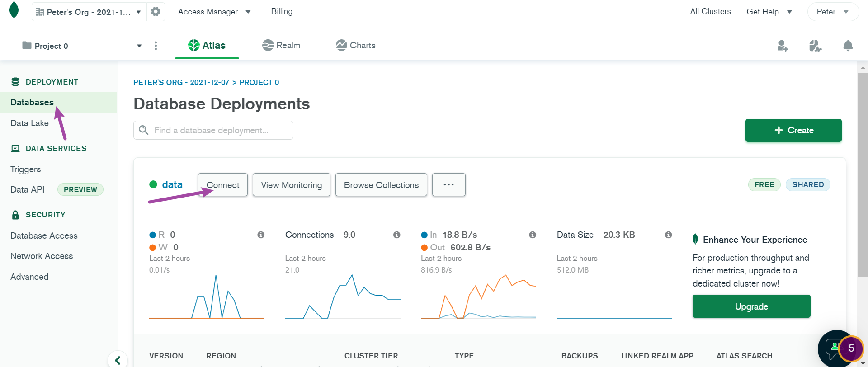Image resolution: width=868 pixels, height=367 pixels.
Task: Click the PREVIEW badge beside Data API
Action: (80, 189)
